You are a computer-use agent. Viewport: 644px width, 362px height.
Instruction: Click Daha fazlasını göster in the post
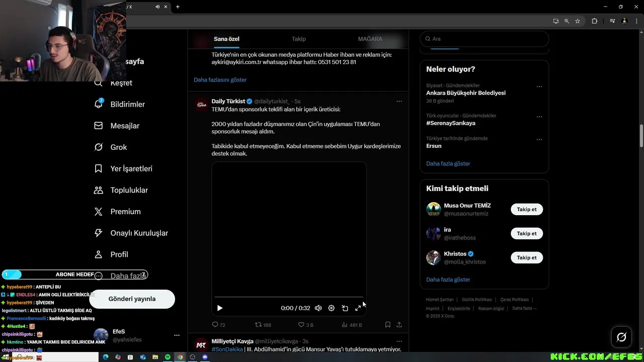pos(220,80)
